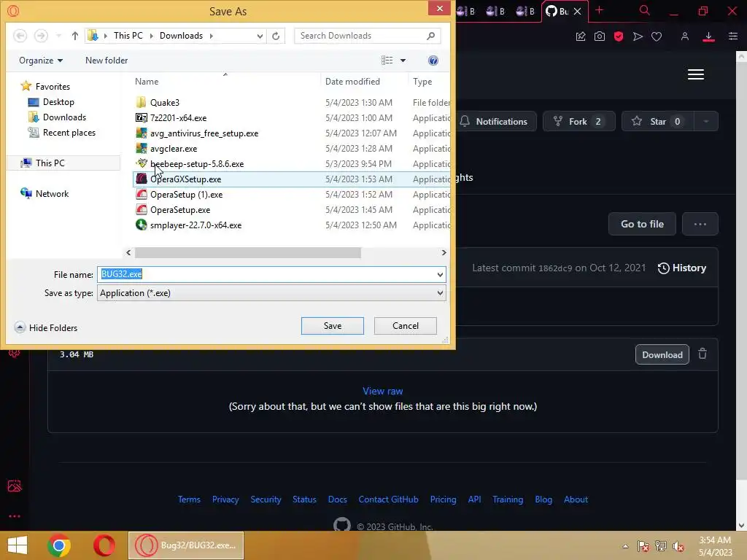Click the trash delete file icon
Screen dimensions: 747x560
click(703, 354)
